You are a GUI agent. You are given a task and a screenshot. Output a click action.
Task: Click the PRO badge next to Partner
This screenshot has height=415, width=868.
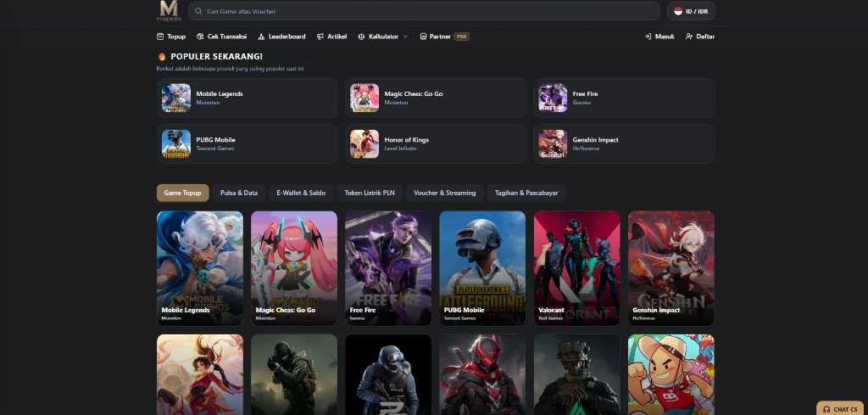click(x=462, y=36)
